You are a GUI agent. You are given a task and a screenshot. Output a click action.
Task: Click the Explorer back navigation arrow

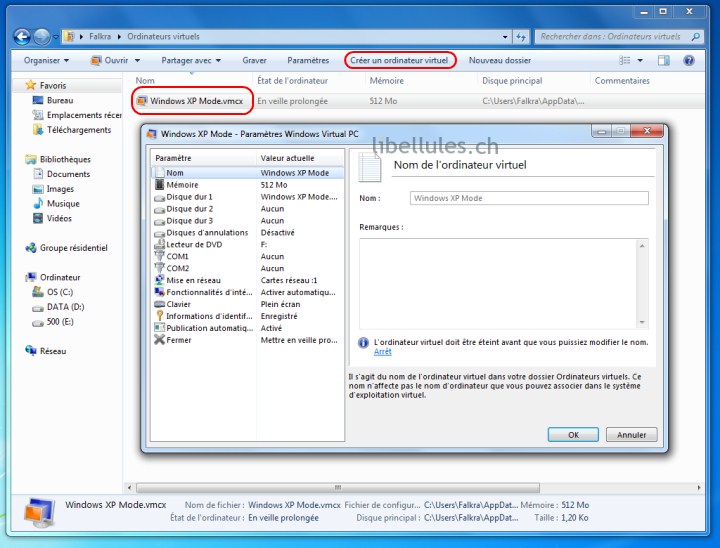click(x=22, y=37)
